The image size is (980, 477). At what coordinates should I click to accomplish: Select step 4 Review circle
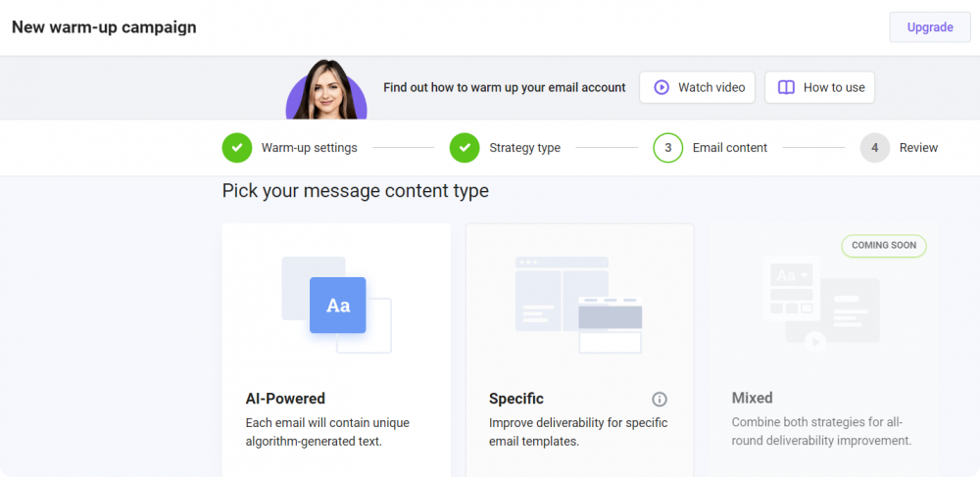[875, 148]
